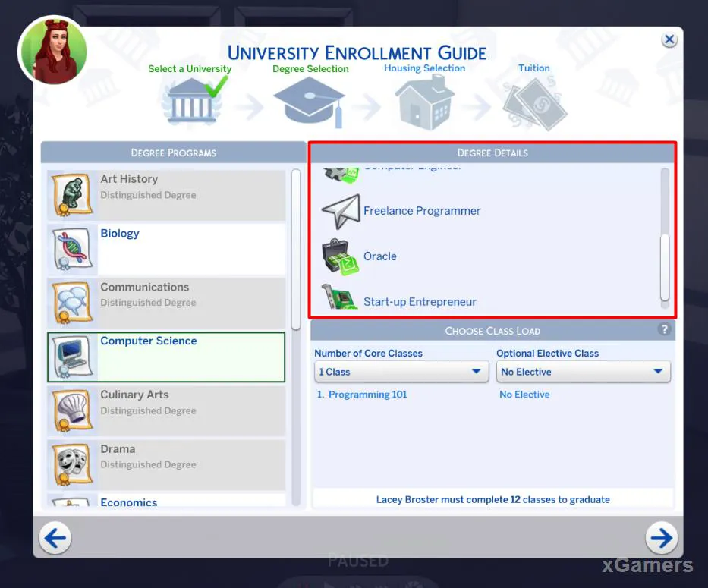Click the Housing Selection house icon
The image size is (708, 588).
click(424, 102)
